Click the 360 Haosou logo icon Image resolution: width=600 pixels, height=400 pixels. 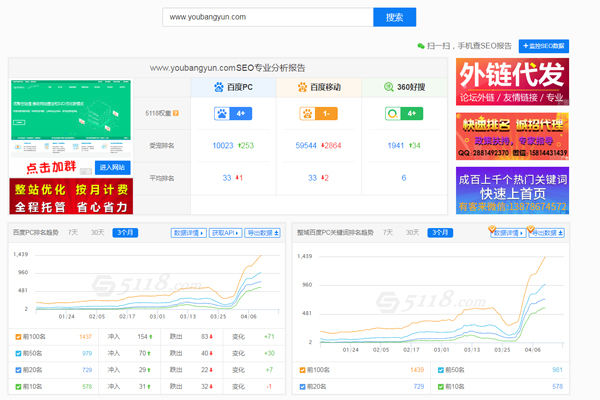[x=387, y=89]
